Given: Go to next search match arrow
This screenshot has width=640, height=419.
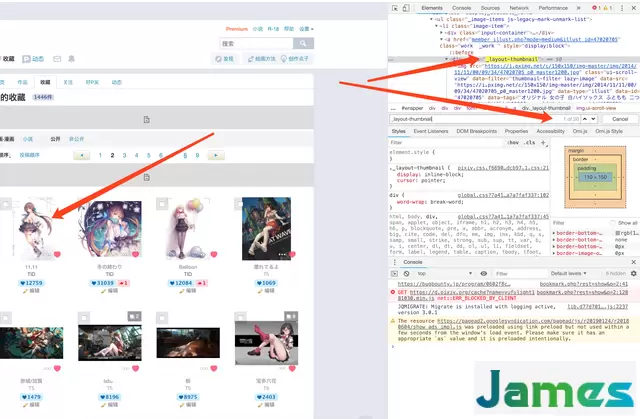Looking at the screenshot, I should 593,119.
